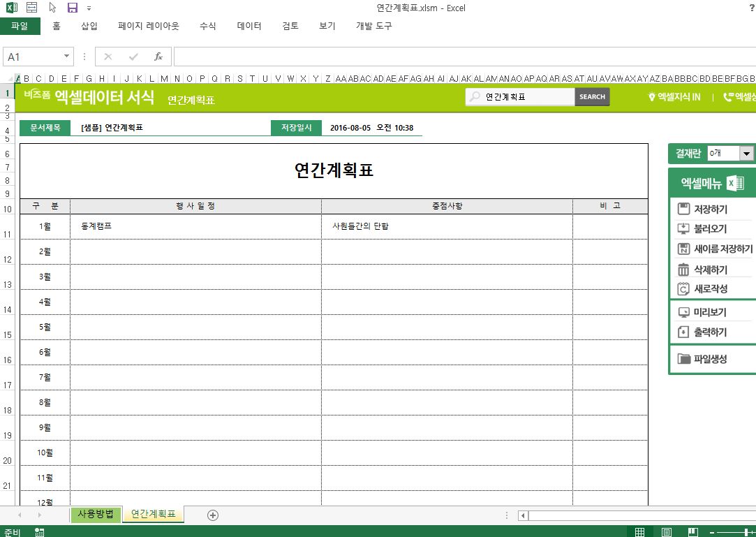This screenshot has height=537, width=756.
Task: Click the 새이름 저장하기 menu button
Action: coord(715,249)
